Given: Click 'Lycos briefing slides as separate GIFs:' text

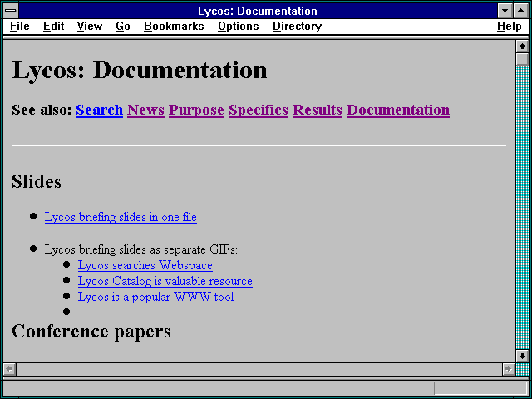Looking at the screenshot, I should 141,249.
